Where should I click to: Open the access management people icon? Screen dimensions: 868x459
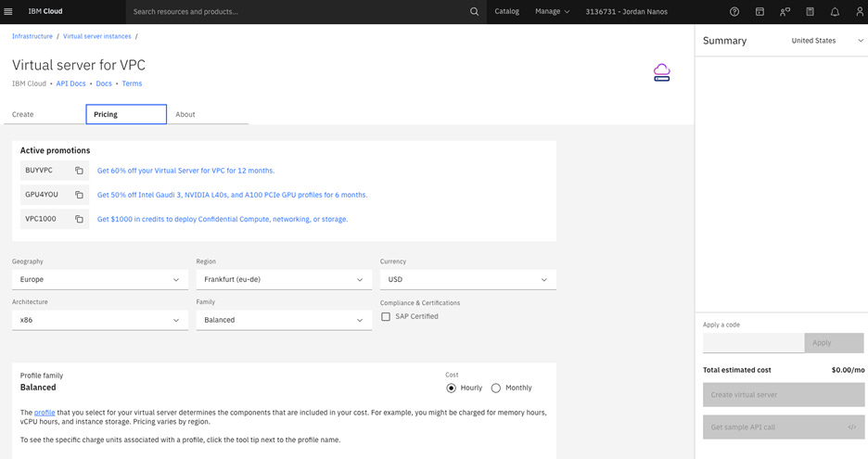[785, 12]
